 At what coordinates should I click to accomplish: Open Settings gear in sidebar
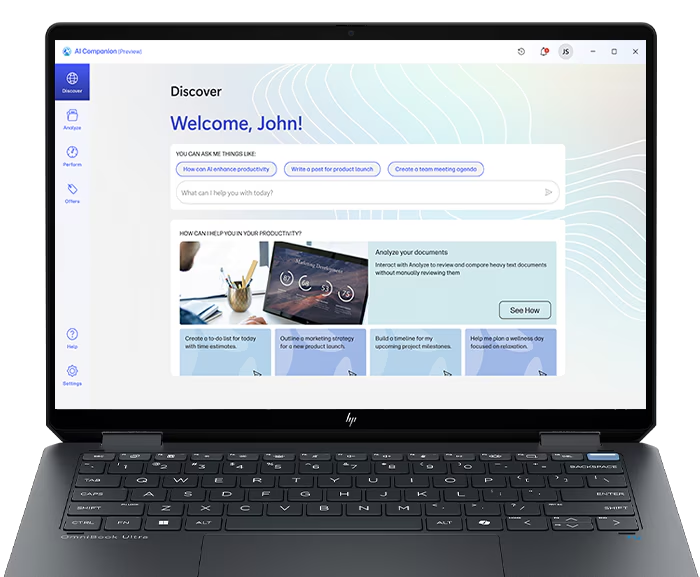point(72,375)
